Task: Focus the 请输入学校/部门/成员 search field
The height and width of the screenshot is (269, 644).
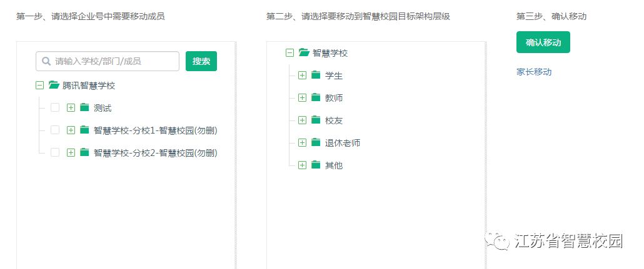Action: 108,61
